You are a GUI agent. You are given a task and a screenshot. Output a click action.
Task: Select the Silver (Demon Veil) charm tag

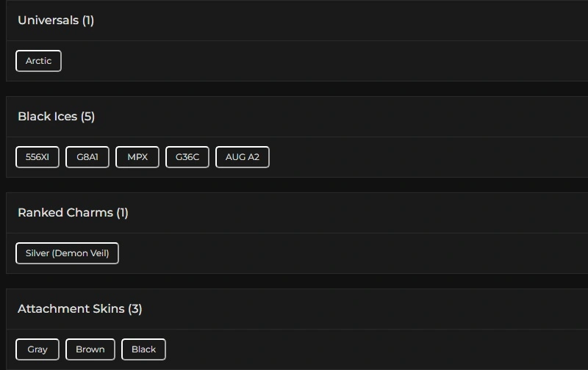point(67,253)
